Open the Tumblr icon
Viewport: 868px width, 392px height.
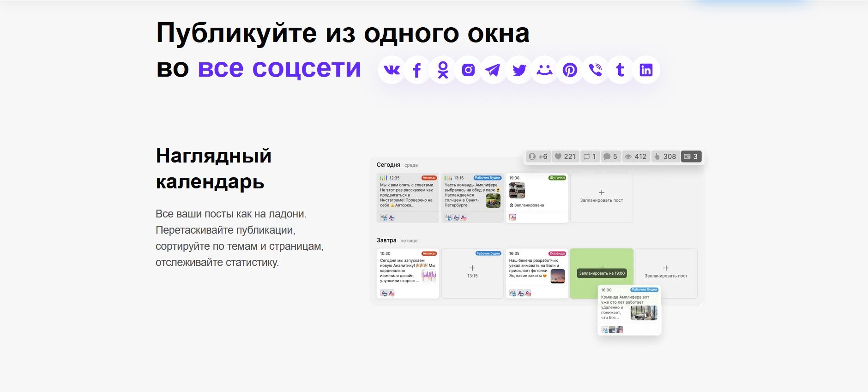point(621,70)
